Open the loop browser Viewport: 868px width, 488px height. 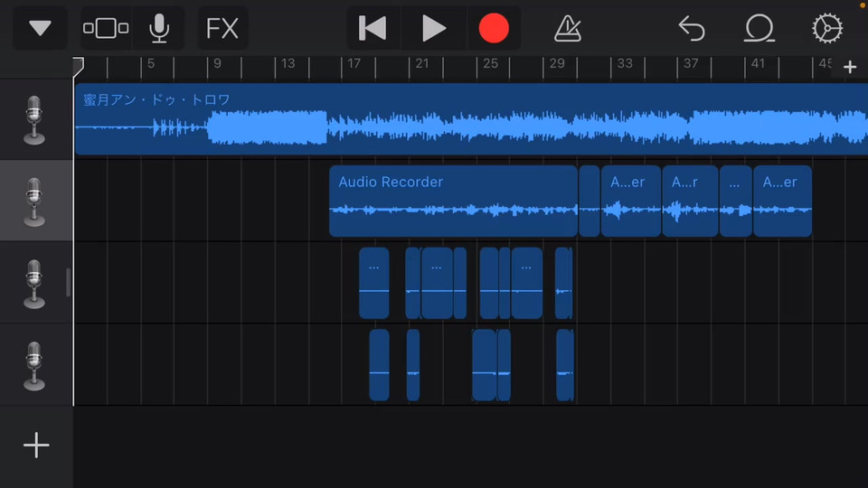pos(759,28)
